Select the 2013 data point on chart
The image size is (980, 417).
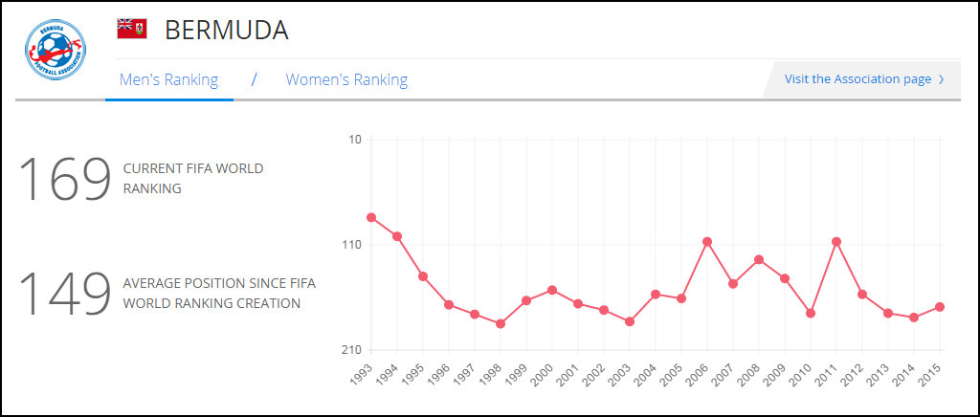888,313
